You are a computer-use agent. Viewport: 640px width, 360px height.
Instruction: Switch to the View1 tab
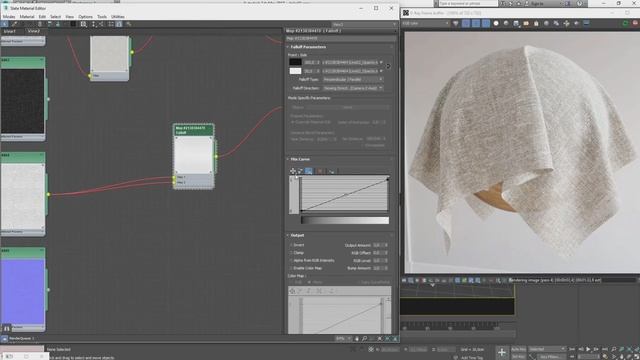9,31
